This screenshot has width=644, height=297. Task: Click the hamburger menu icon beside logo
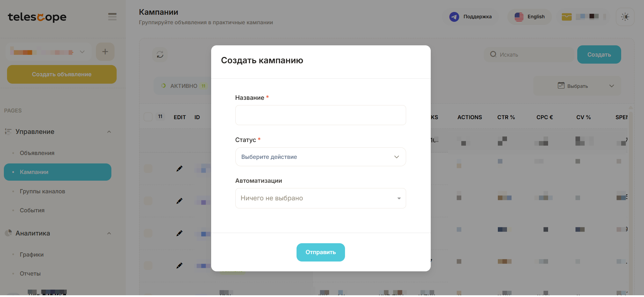tap(112, 17)
